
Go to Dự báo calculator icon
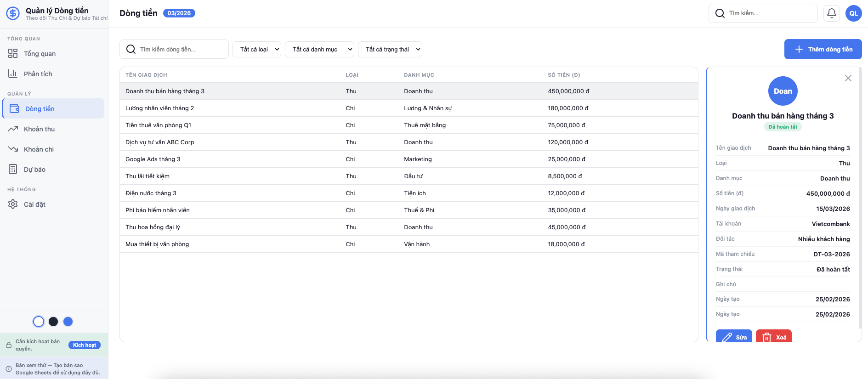pyautogui.click(x=13, y=170)
